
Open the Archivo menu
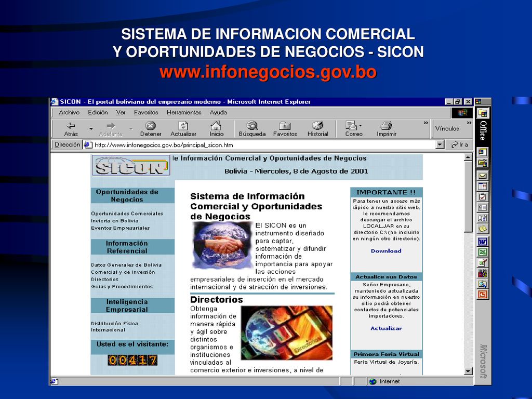click(x=69, y=113)
